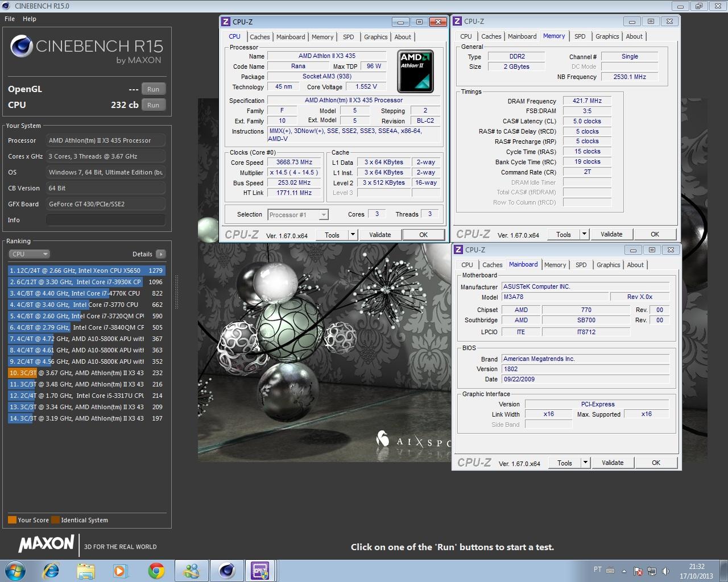Screen dimensions: 728x582
Task: Open the Ranking CPU dropdown
Action: point(29,254)
